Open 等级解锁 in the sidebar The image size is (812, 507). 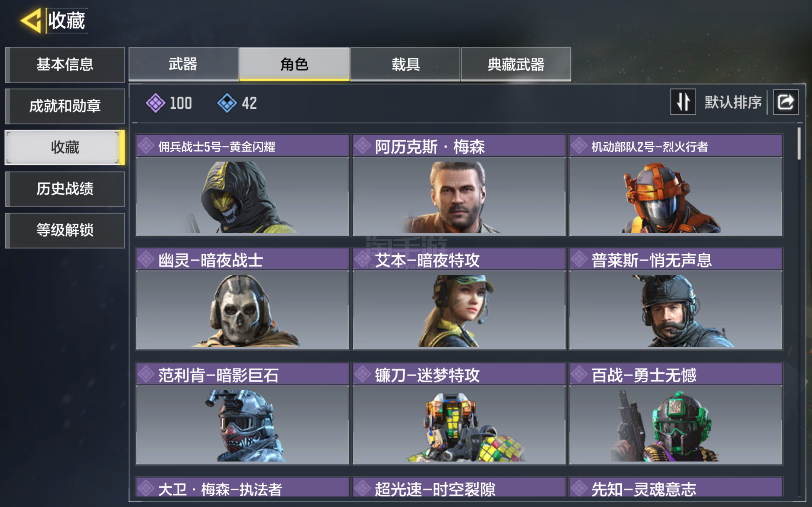[x=65, y=230]
